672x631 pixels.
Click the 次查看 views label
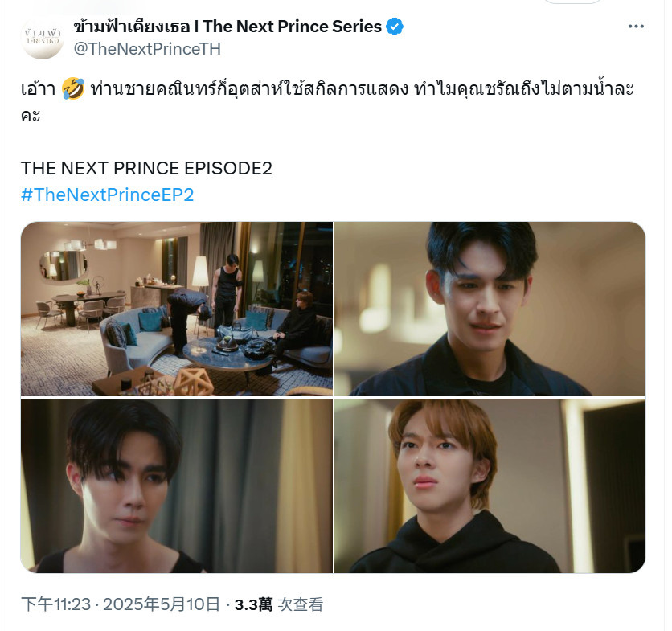[301, 604]
